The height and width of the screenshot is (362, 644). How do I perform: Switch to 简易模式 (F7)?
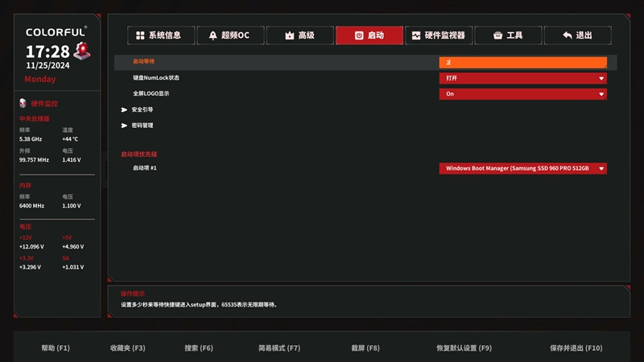279,348
